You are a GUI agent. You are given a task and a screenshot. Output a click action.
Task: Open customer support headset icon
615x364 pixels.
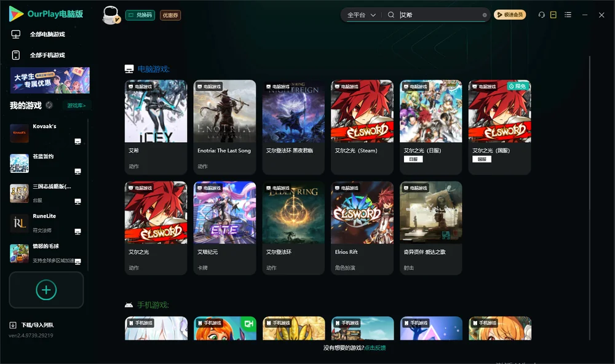coord(542,15)
